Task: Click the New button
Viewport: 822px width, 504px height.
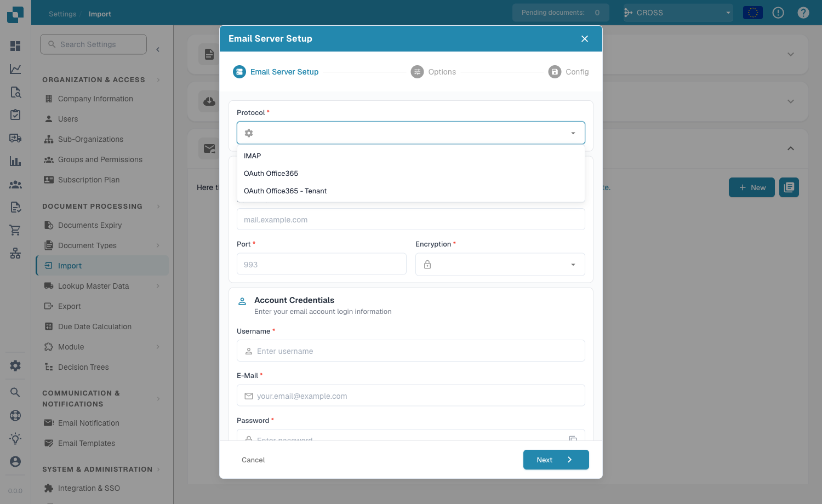Action: pos(751,187)
